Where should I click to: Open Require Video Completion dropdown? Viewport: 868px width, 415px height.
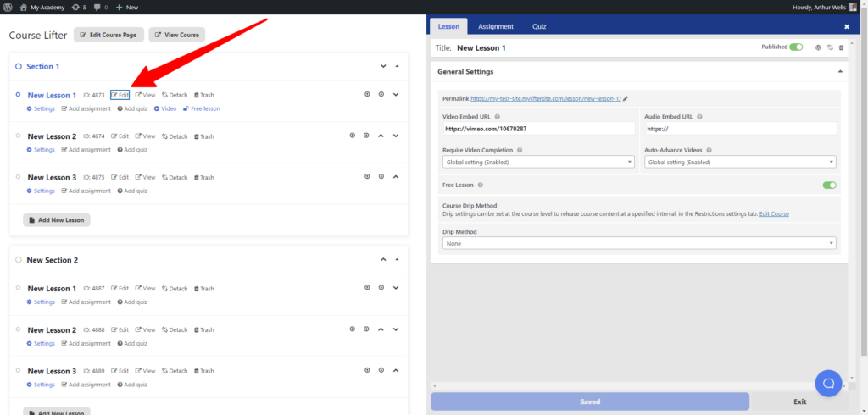pyautogui.click(x=538, y=162)
